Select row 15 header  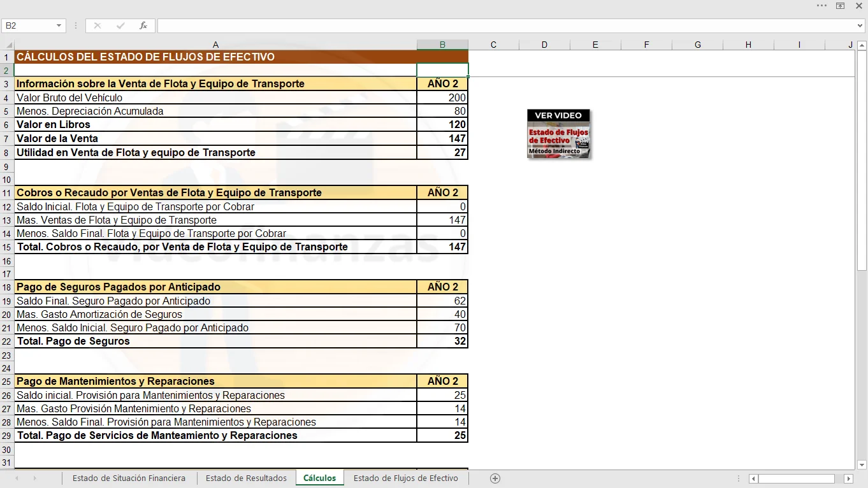[x=7, y=247]
